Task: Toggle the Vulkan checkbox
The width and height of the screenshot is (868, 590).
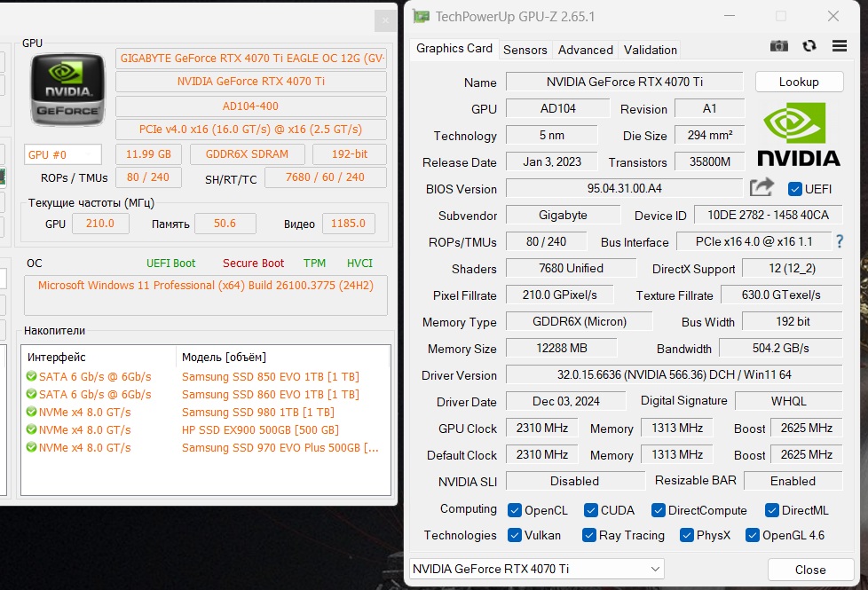Action: pos(514,535)
